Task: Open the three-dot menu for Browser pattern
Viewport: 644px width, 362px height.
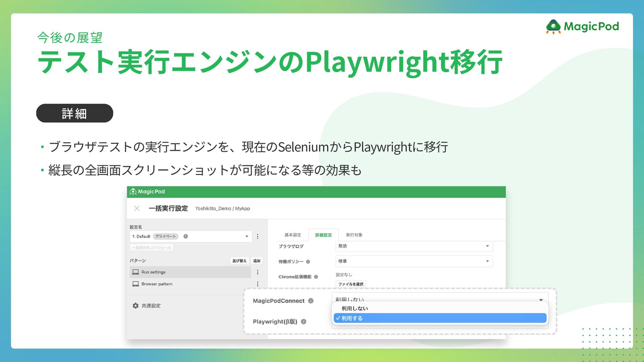Action: pos(258,284)
